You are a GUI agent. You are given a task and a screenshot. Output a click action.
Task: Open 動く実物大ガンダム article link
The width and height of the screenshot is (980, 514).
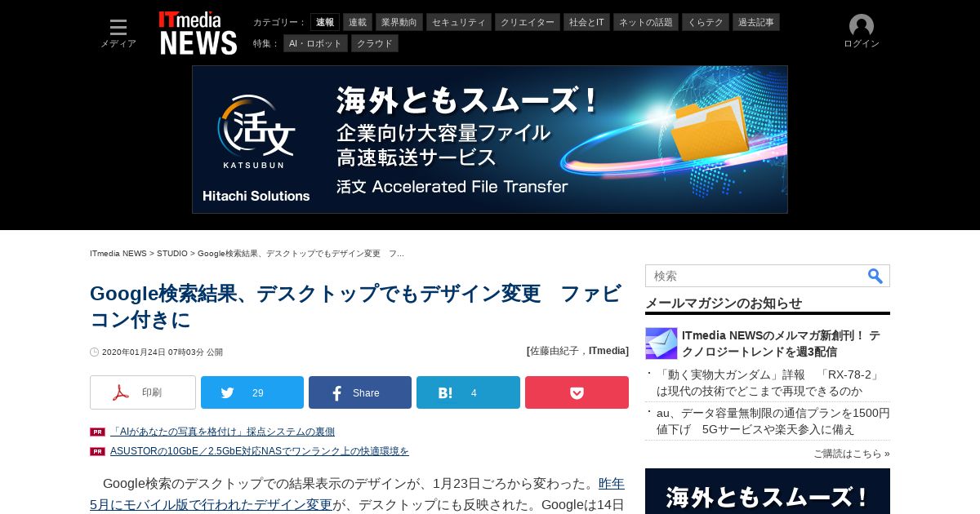coord(769,383)
